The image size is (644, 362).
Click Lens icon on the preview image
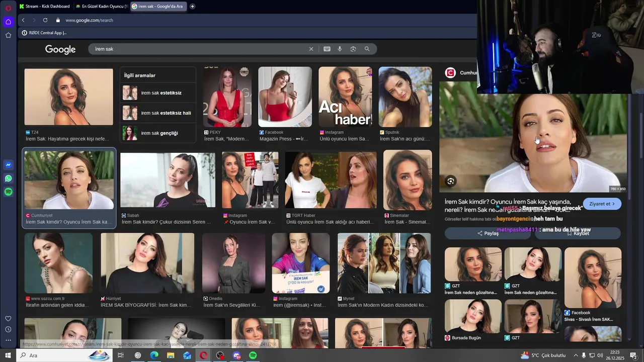coord(451,181)
